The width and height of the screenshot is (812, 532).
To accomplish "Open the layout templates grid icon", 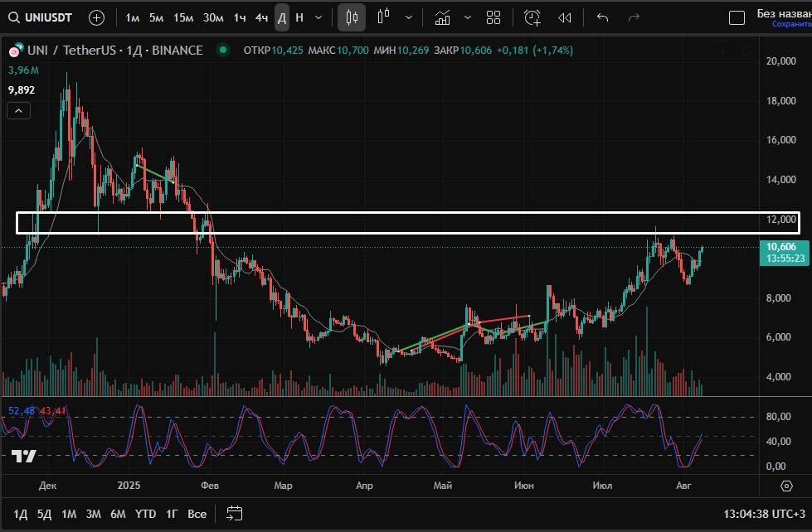I will pos(494,17).
